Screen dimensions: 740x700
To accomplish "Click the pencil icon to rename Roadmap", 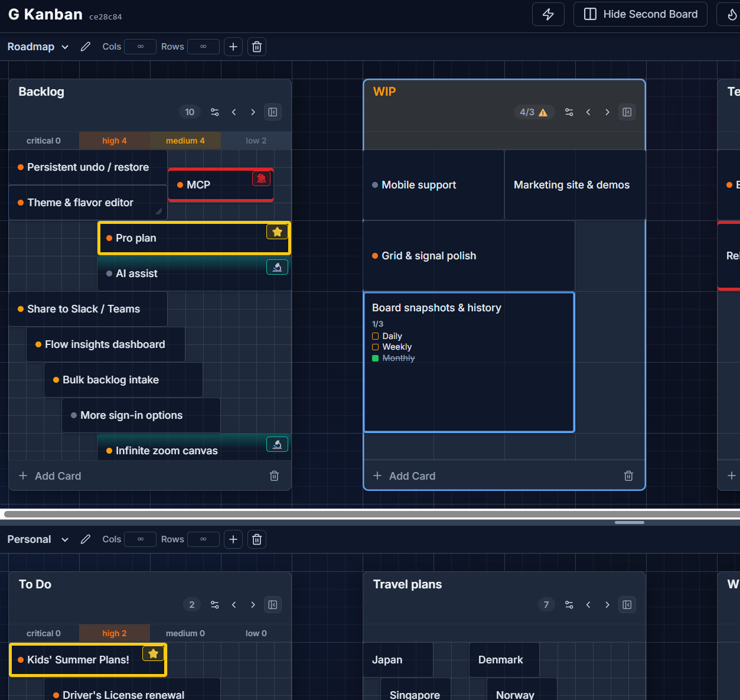I will pos(86,47).
